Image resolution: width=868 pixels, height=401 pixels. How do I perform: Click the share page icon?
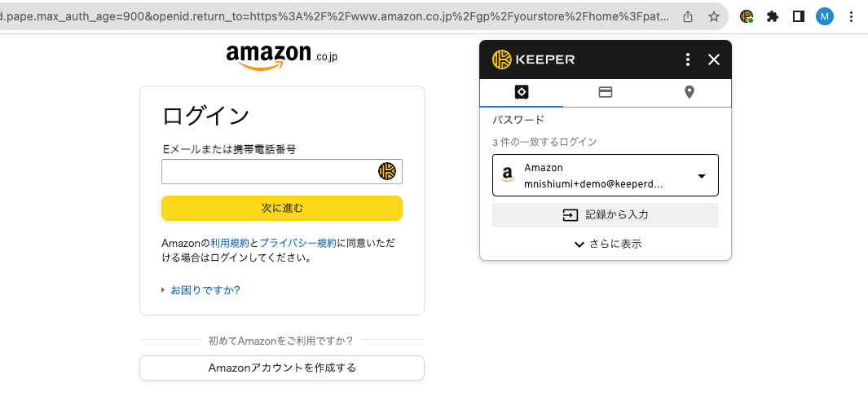pyautogui.click(x=689, y=16)
